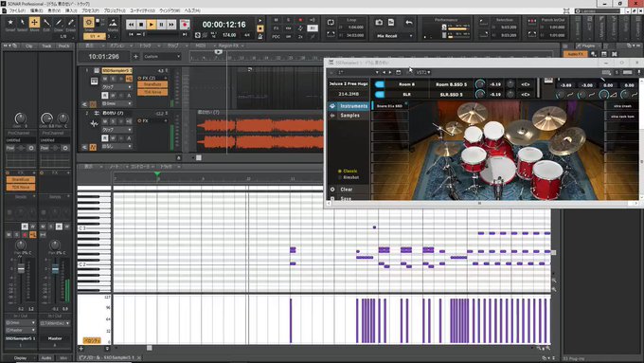
Task: Solo track 1 SSDSampler5
Action: click(113, 79)
